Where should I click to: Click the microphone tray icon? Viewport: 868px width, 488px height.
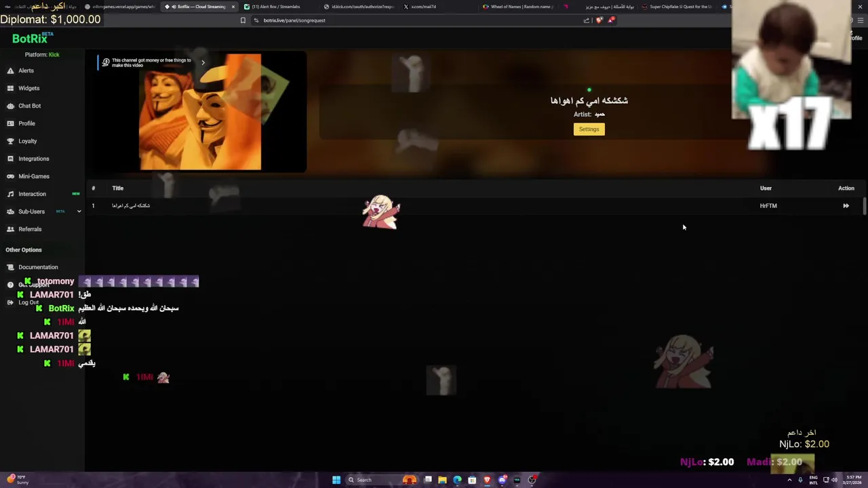tap(800, 480)
